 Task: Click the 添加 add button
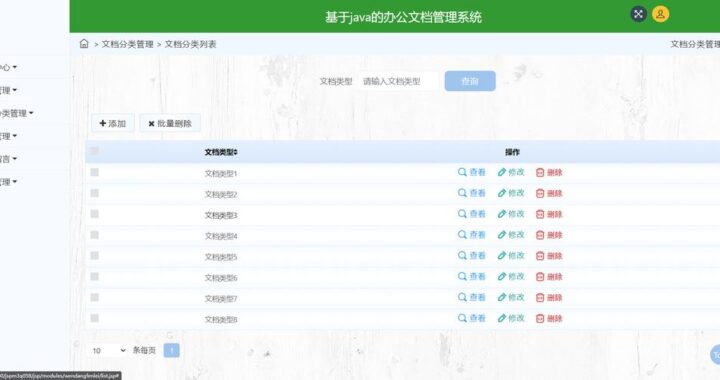112,123
